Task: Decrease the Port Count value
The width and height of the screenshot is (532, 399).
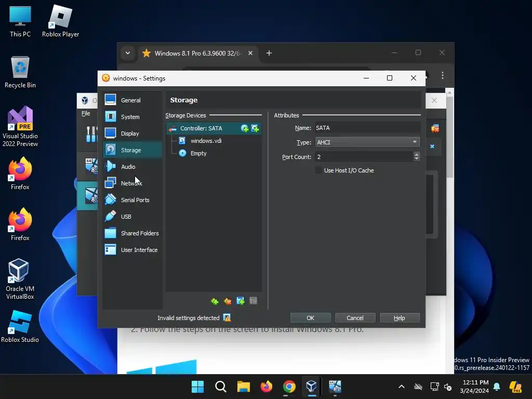Action: (x=417, y=159)
